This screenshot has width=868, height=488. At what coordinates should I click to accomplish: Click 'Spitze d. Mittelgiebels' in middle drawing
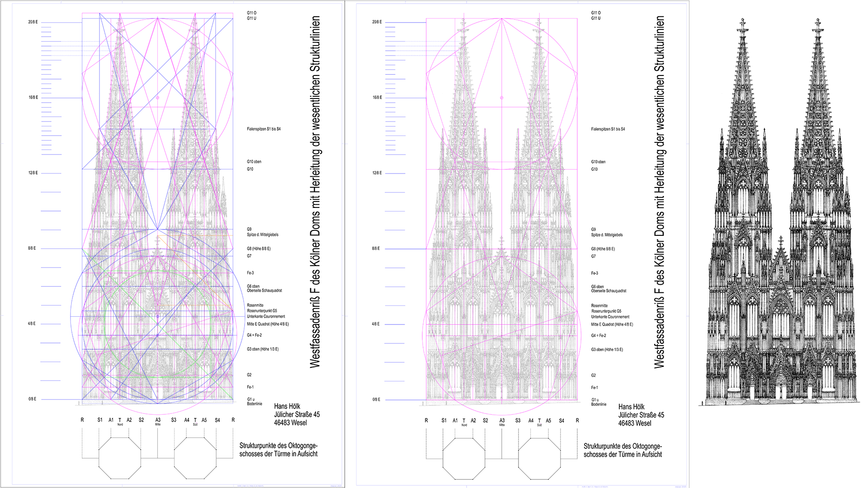(x=607, y=235)
